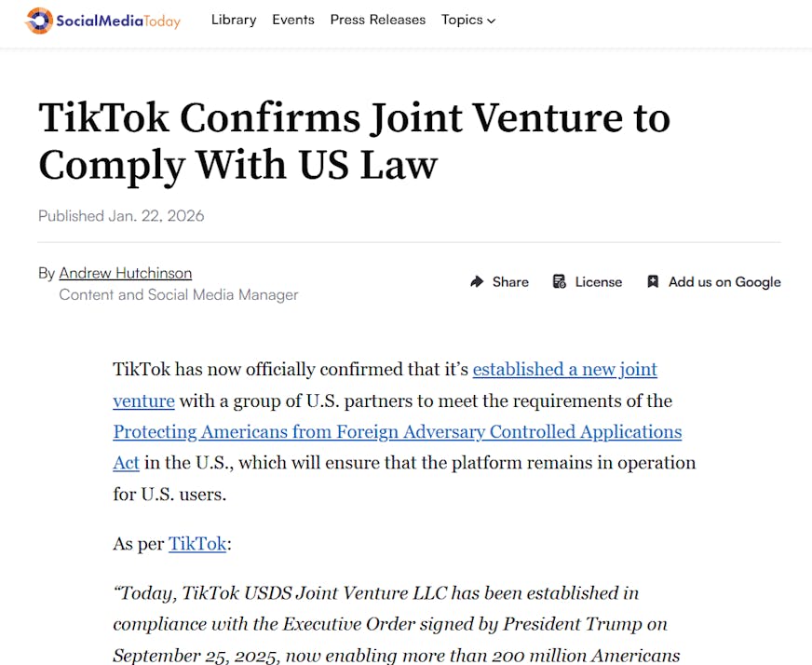Open the Protecting Americans from Foreign Adversary link
Image resolution: width=812 pixels, height=665 pixels.
(398, 432)
